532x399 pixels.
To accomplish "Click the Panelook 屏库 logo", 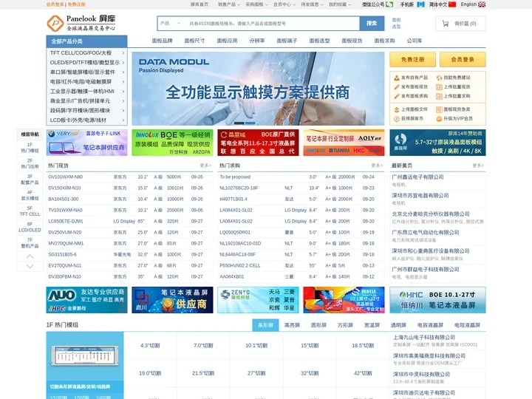I will pyautogui.click(x=81, y=23).
